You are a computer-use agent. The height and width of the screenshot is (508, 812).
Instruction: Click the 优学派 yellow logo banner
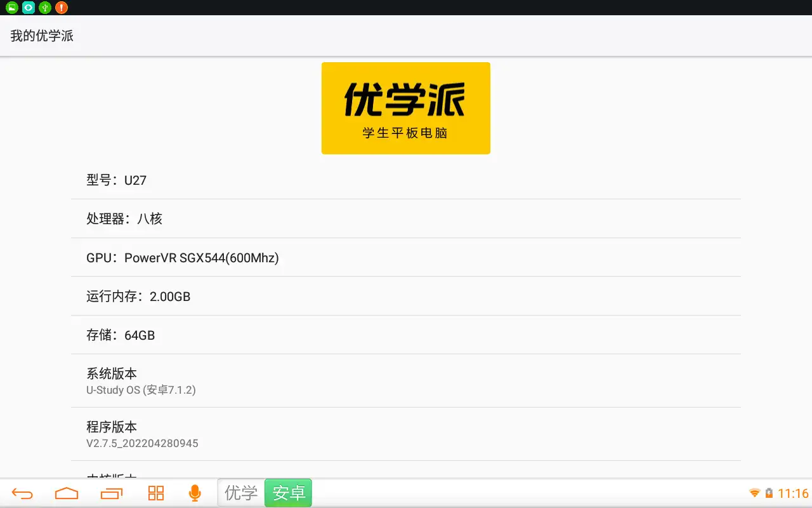pyautogui.click(x=406, y=108)
